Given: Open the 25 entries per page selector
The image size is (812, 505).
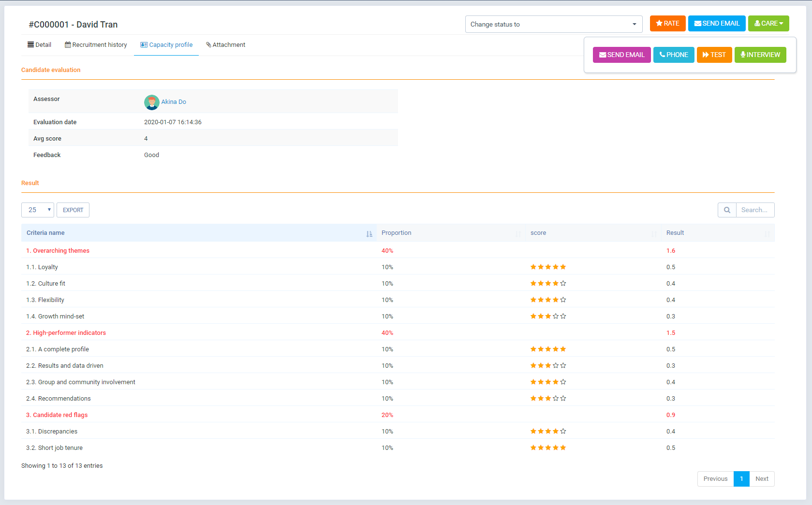Looking at the screenshot, I should click(x=38, y=210).
